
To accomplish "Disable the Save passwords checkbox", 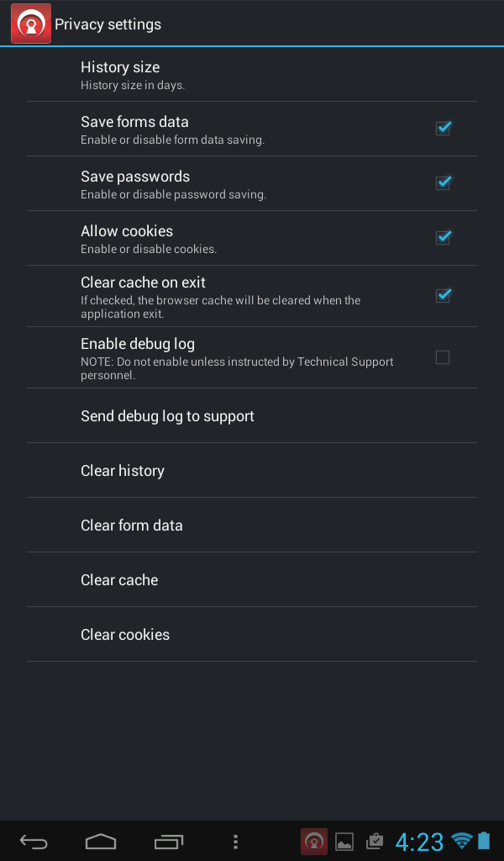I will click(443, 183).
